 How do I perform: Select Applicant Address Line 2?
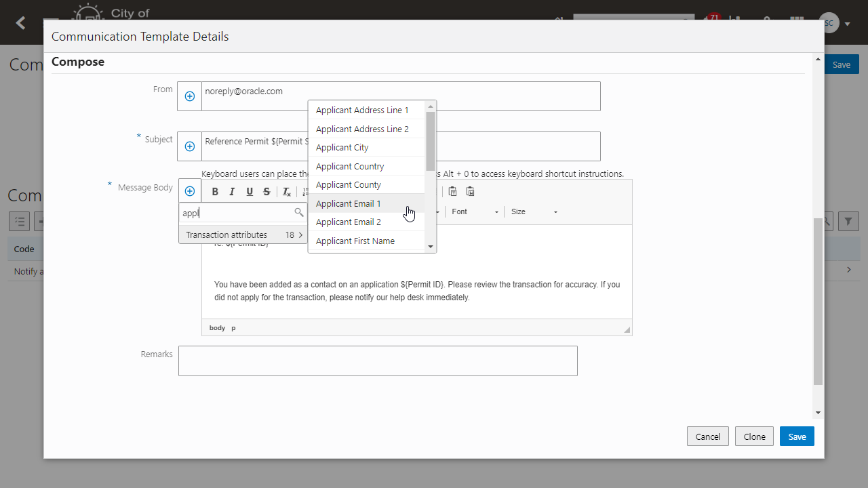pyautogui.click(x=367, y=129)
